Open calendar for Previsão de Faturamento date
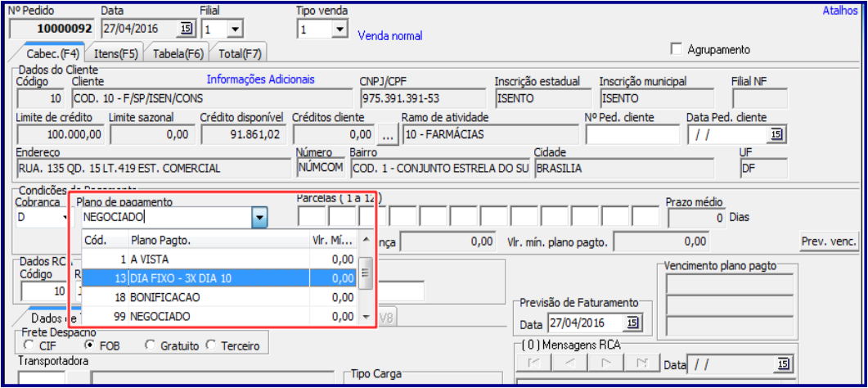 pyautogui.click(x=632, y=323)
